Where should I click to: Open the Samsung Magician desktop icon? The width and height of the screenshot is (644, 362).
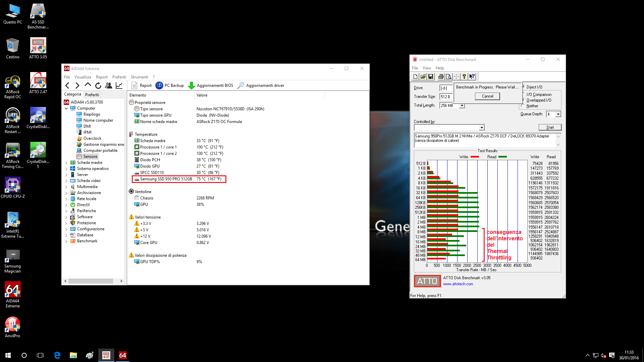coord(13,261)
